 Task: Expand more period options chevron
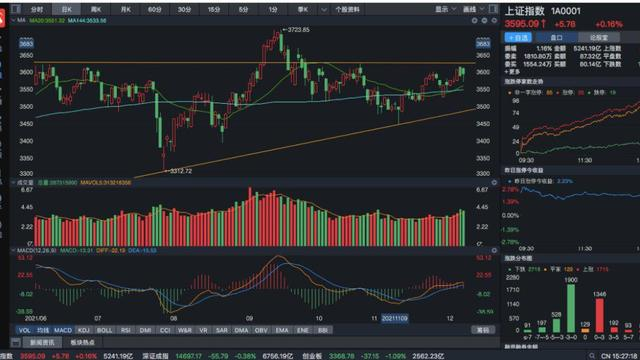click(x=324, y=9)
